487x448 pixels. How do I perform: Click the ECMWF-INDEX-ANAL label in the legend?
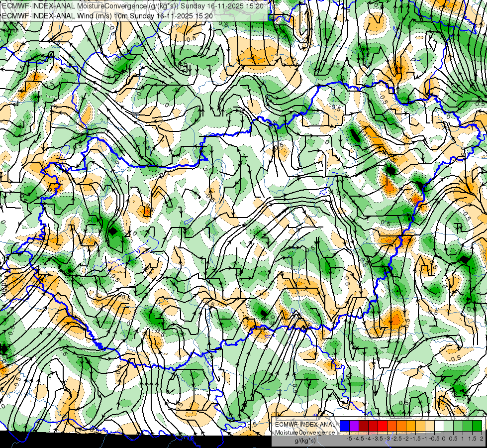[305, 425]
